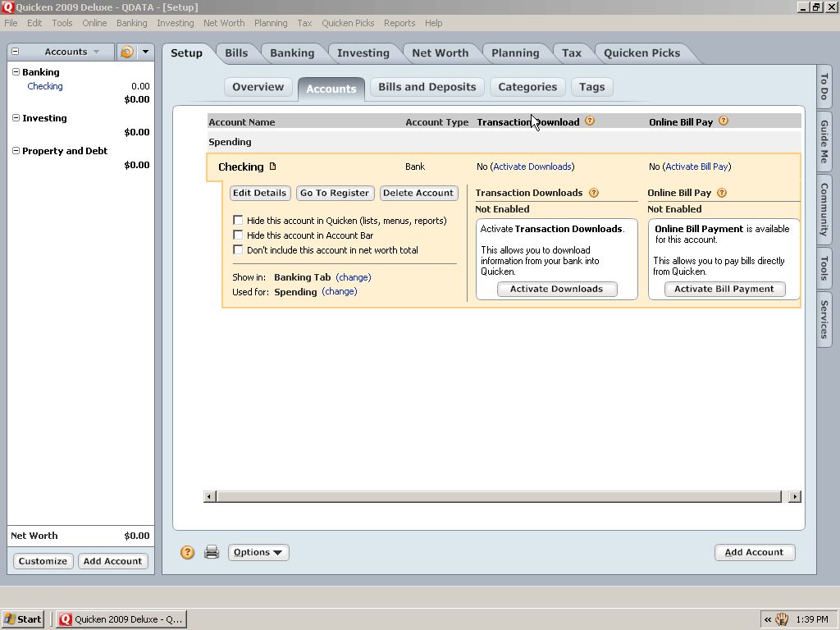
Task: Check Hide this account in Quicken
Action: click(238, 220)
